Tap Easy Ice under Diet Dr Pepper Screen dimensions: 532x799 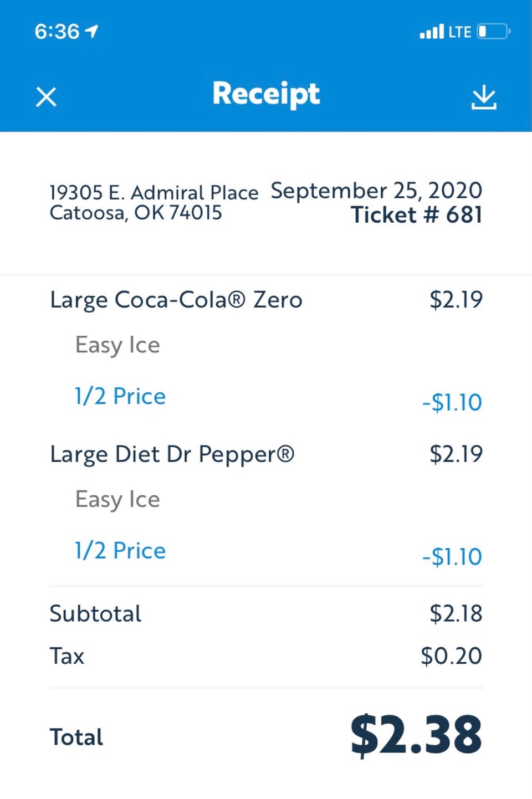117,499
